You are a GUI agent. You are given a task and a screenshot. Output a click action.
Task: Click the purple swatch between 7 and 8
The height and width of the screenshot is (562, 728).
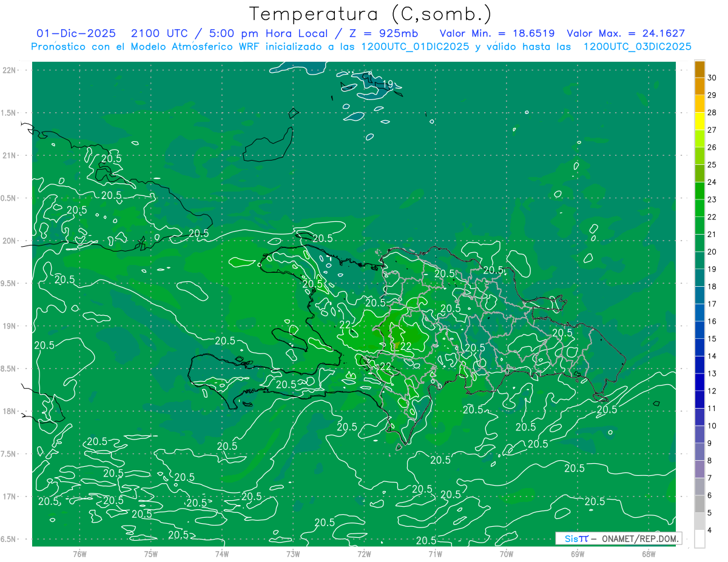click(699, 469)
